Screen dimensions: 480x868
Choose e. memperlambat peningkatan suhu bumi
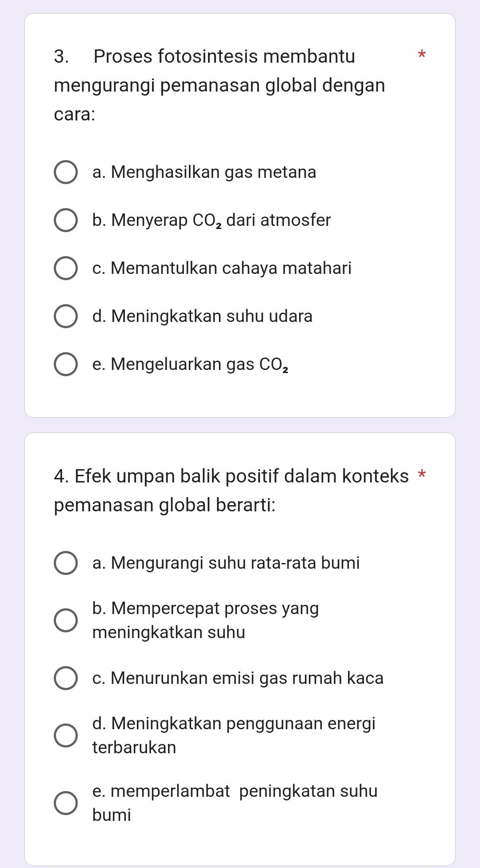[66, 803]
